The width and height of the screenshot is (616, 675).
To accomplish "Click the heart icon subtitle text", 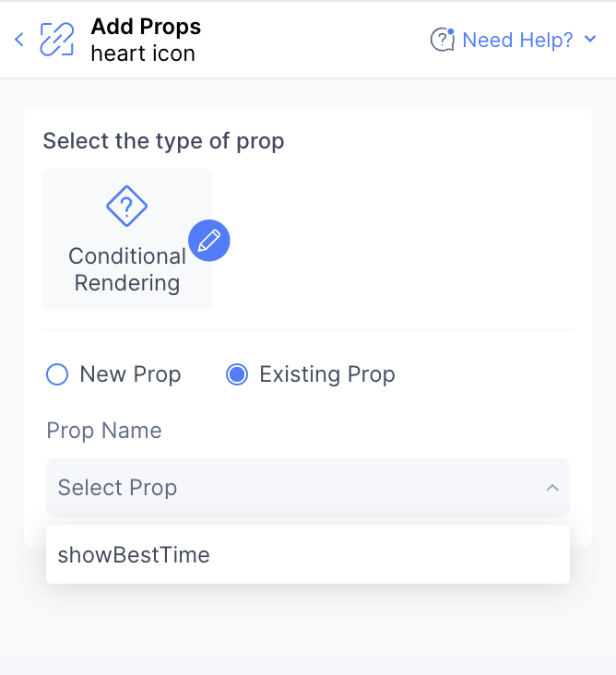I will click(143, 53).
